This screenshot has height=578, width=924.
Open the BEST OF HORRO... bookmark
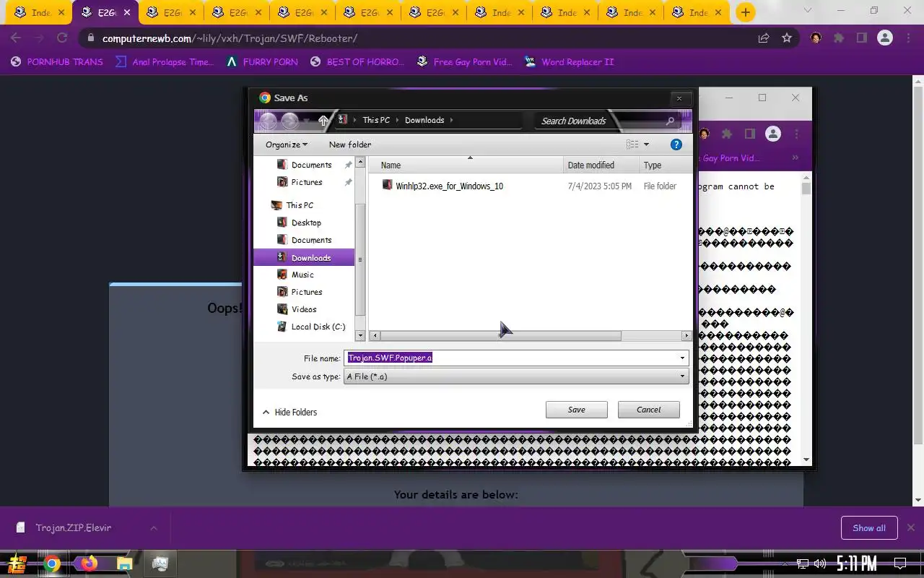[x=357, y=62]
